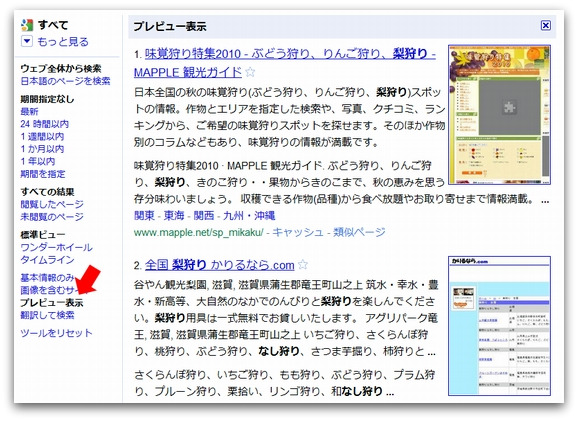The image size is (578, 421).
Task: Click the 標準ビュー label
Action: point(43,234)
